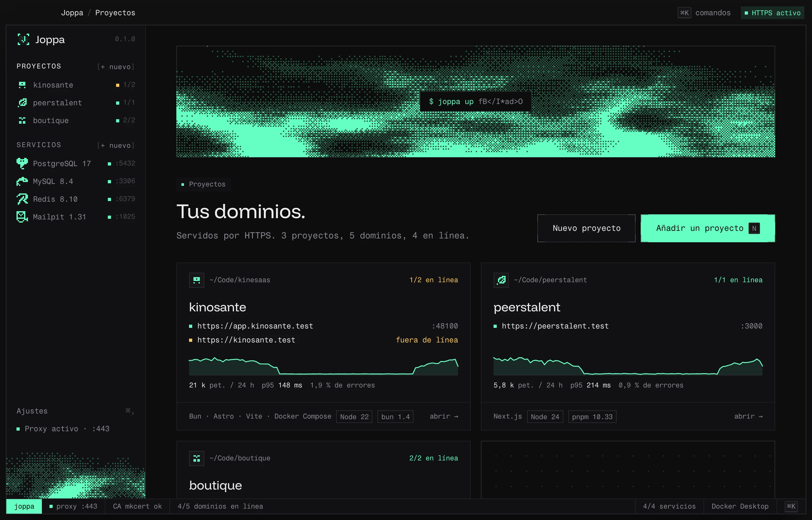Viewport: 812px width, 520px height.
Task: Click ⌘K shortcut badge in status bar
Action: [x=791, y=506]
